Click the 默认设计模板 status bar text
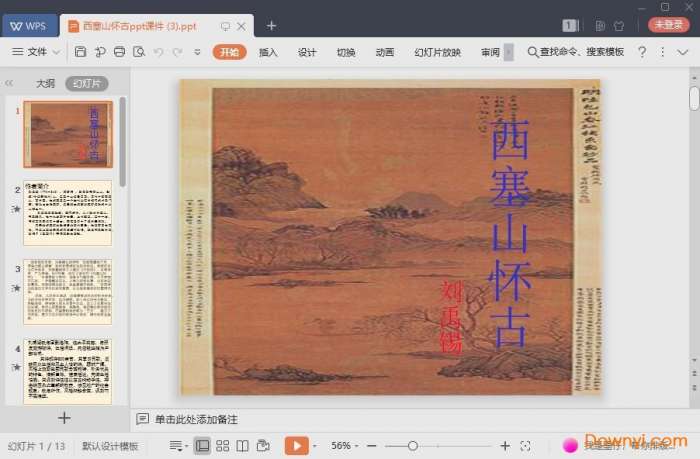This screenshot has height=459, width=700. (110, 446)
